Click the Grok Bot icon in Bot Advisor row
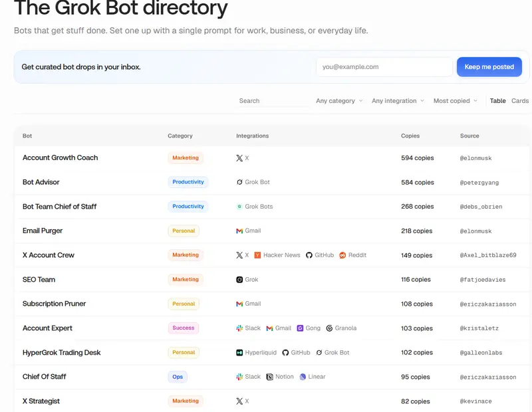 point(239,182)
